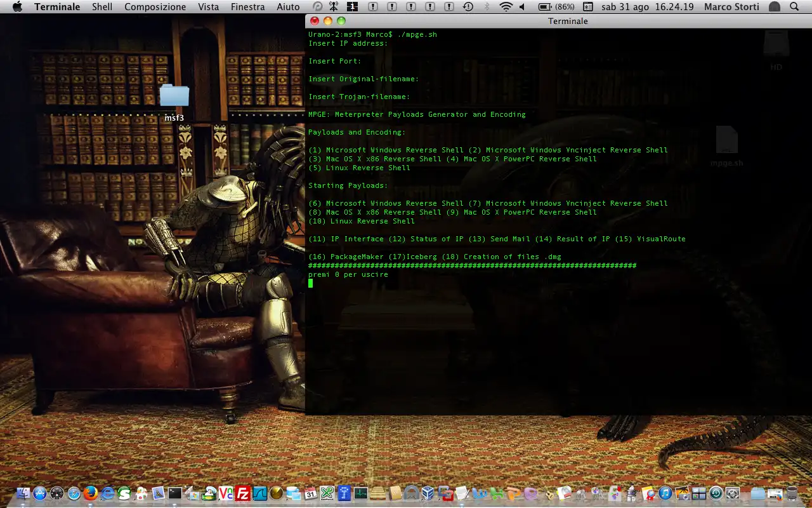Open iPhoto icon in the Dock

[x=683, y=493]
